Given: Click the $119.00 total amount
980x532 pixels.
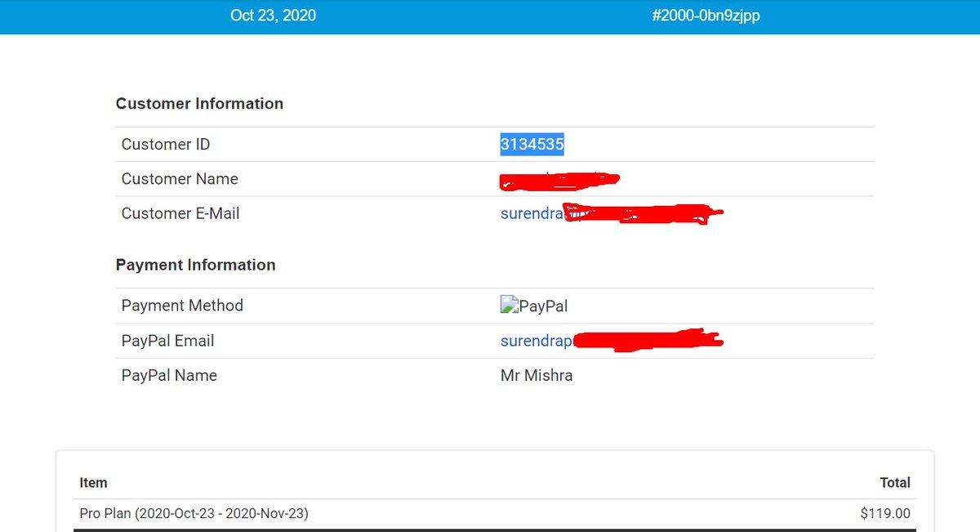Looking at the screenshot, I should pos(885,514).
